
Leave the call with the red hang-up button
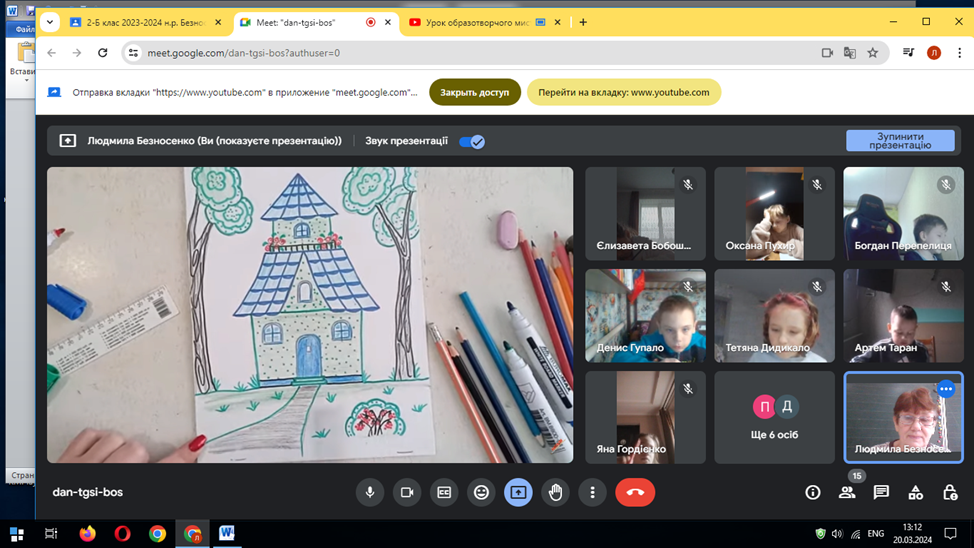(x=635, y=492)
